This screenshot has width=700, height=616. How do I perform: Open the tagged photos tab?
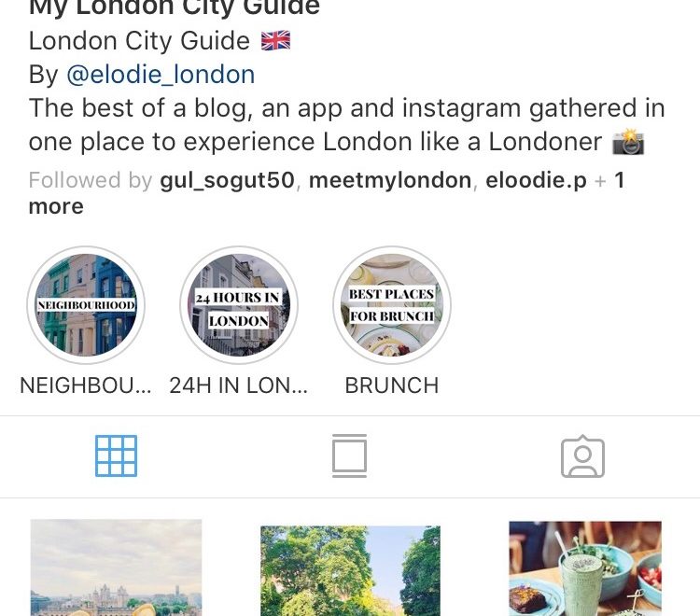(x=582, y=455)
